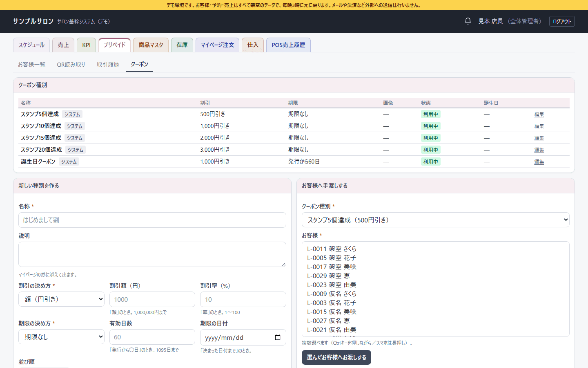
Task: Edit the 誕生日クーポン row
Action: [x=539, y=162]
